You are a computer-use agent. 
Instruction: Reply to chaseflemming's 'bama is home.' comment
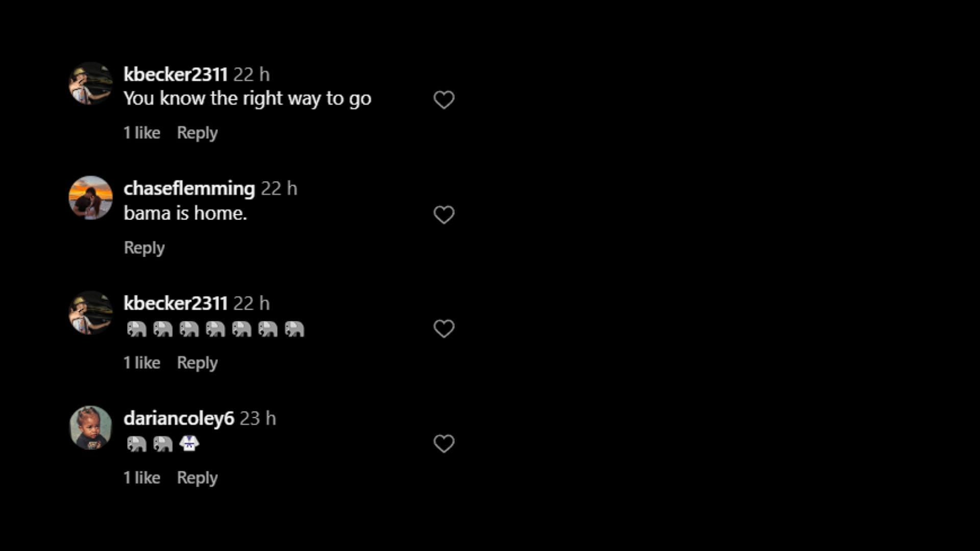[144, 248]
